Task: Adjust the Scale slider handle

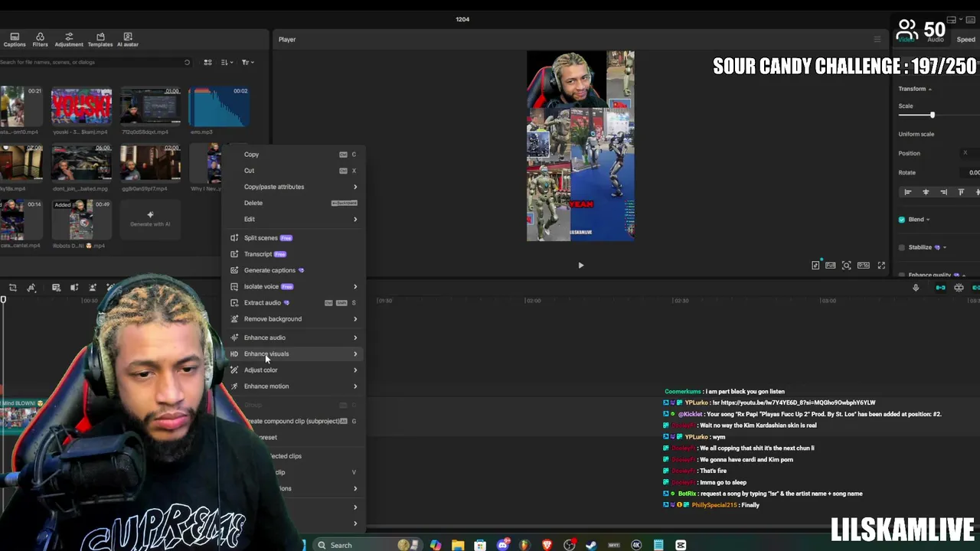Action: [x=932, y=115]
